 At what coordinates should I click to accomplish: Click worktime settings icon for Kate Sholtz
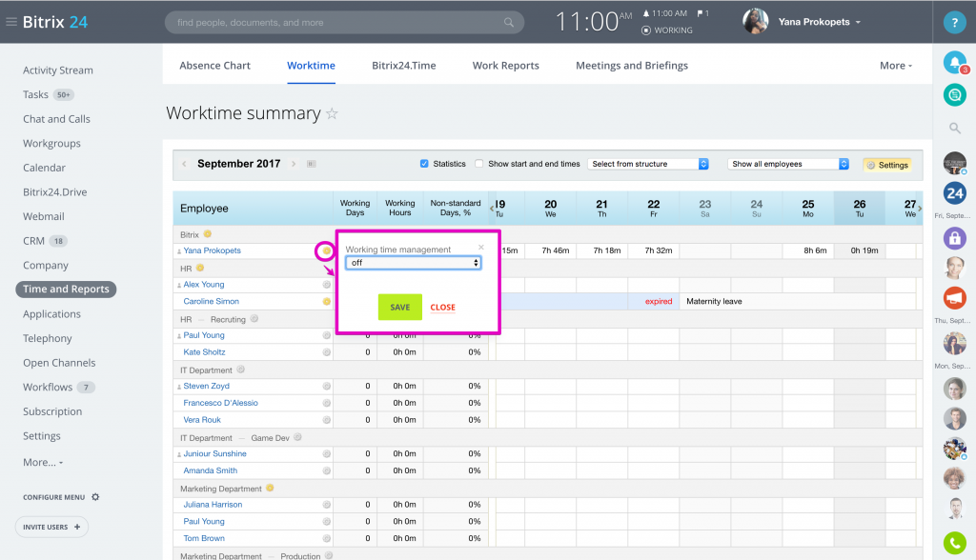coord(326,352)
